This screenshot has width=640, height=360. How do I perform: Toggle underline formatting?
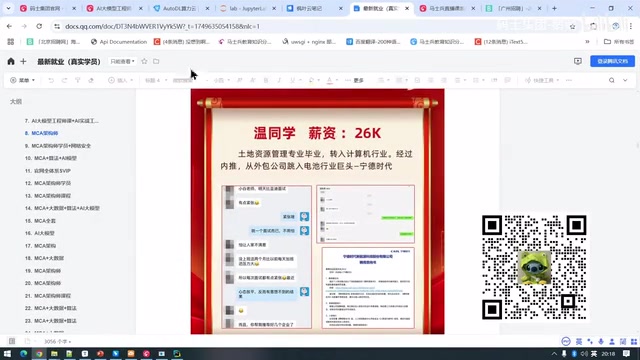[292, 80]
